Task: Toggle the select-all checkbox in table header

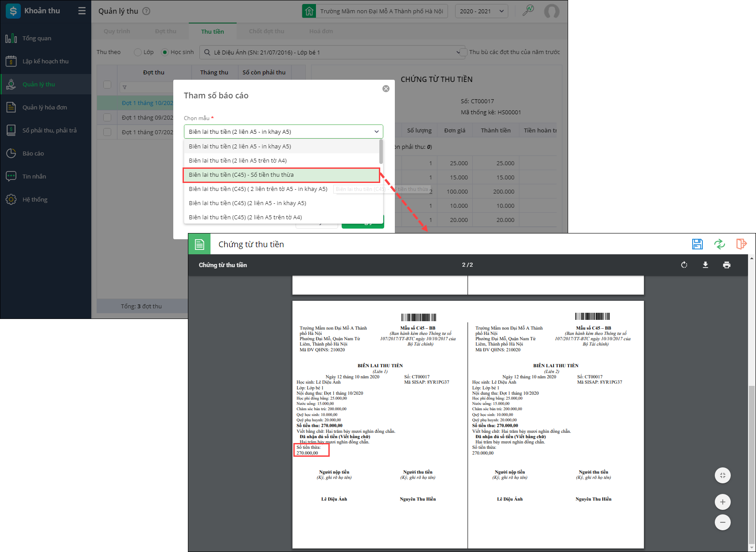Action: (107, 84)
